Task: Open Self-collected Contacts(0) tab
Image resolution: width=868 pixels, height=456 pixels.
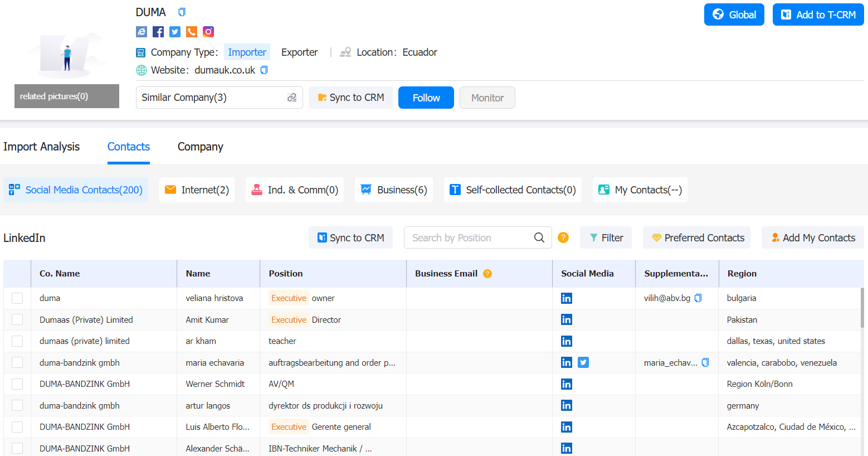Action: point(513,190)
